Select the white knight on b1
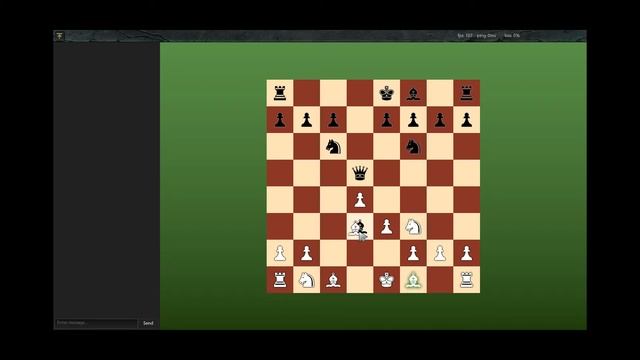The height and width of the screenshot is (360, 640). point(307,280)
